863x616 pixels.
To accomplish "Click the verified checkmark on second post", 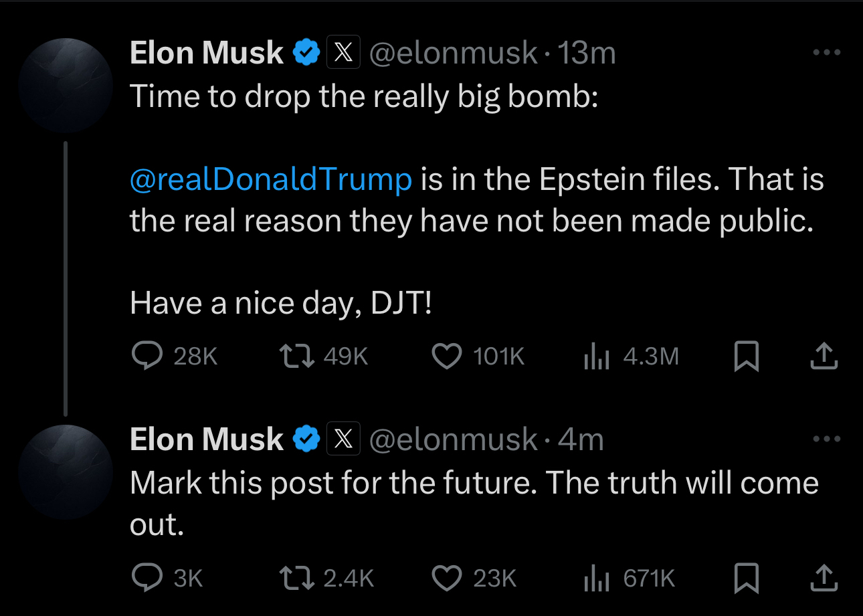I will coord(307,439).
